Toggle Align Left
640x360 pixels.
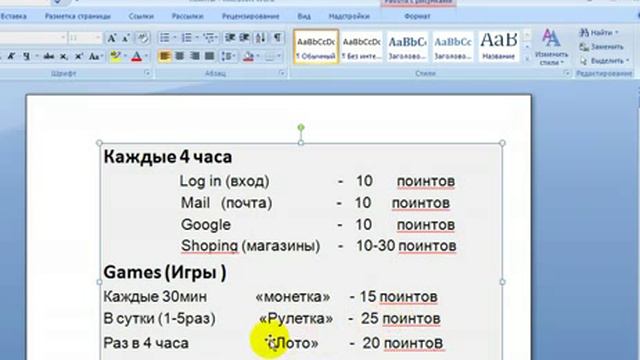(164, 56)
